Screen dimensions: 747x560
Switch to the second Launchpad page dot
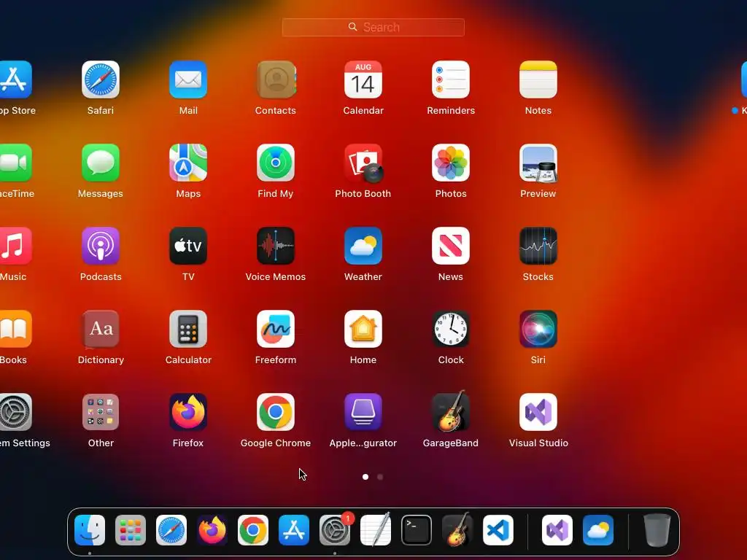coord(380,477)
